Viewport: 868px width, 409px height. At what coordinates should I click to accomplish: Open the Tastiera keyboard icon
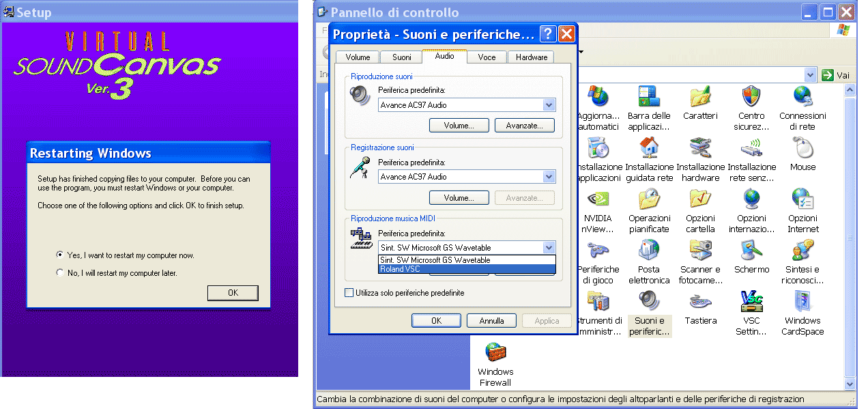click(700, 302)
